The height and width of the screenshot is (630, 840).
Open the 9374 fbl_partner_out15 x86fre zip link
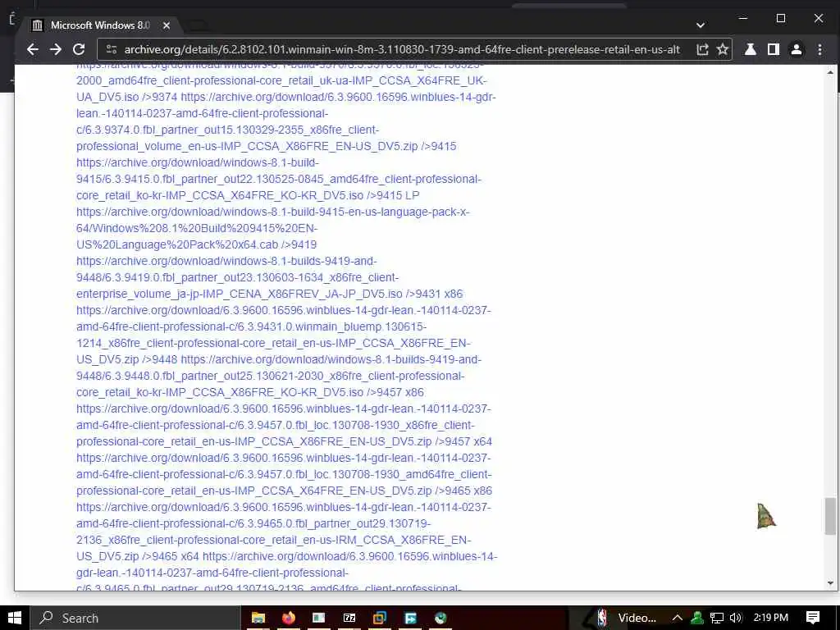click(286, 121)
